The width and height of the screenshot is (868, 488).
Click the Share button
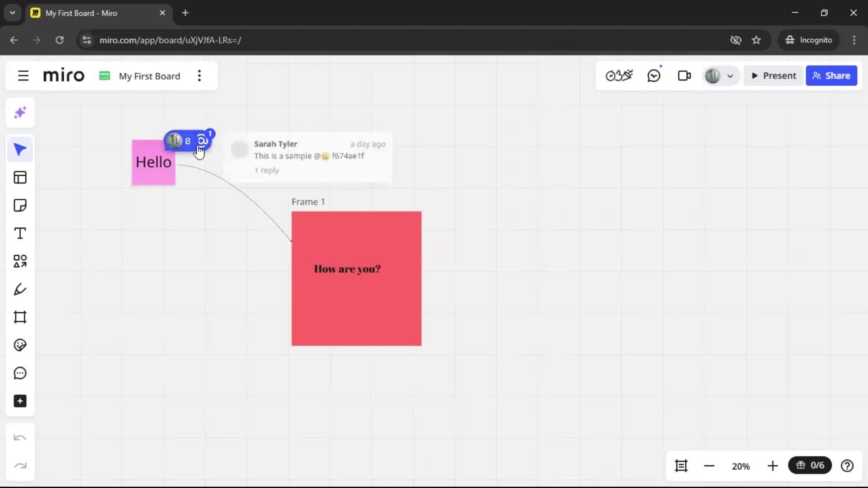[831, 76]
